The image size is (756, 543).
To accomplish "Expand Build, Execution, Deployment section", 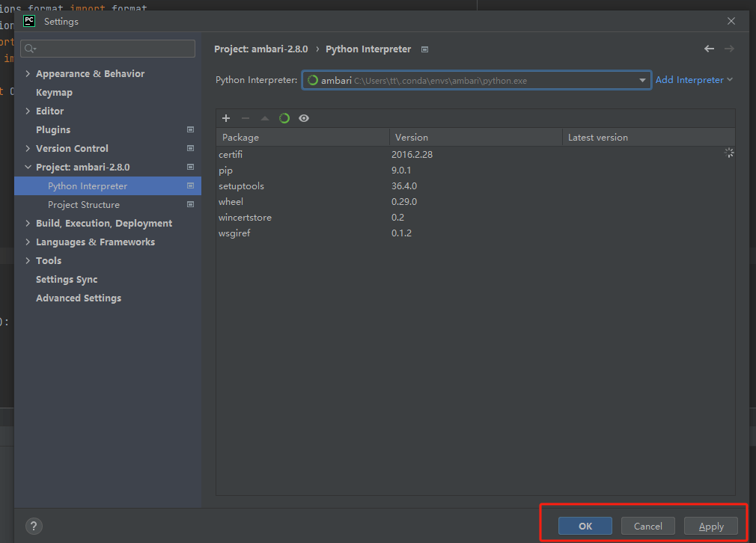I will tap(28, 223).
